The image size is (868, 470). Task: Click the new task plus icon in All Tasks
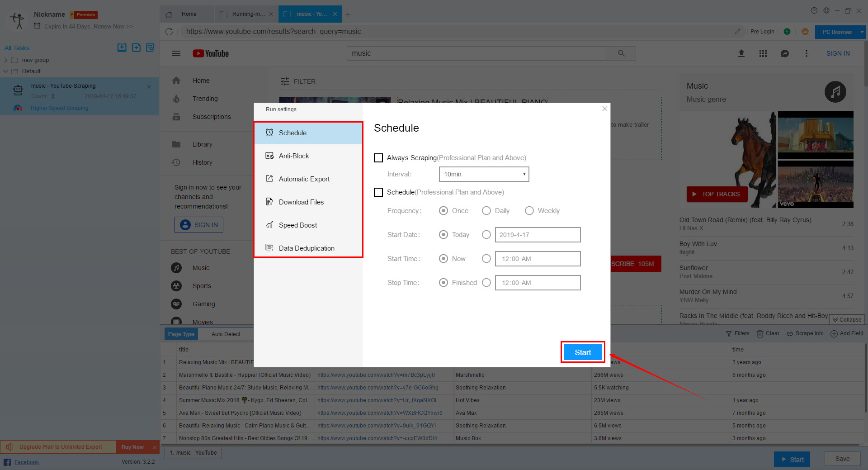(136, 47)
